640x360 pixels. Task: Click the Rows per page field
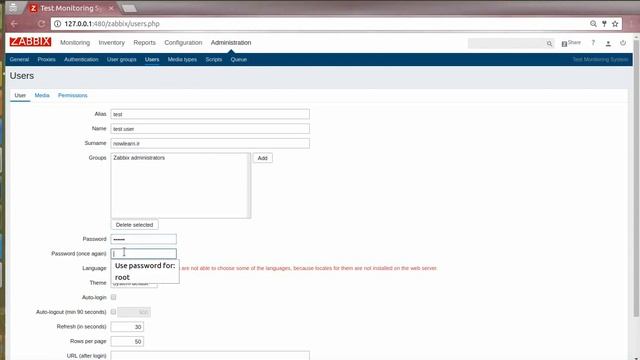[x=127, y=342]
